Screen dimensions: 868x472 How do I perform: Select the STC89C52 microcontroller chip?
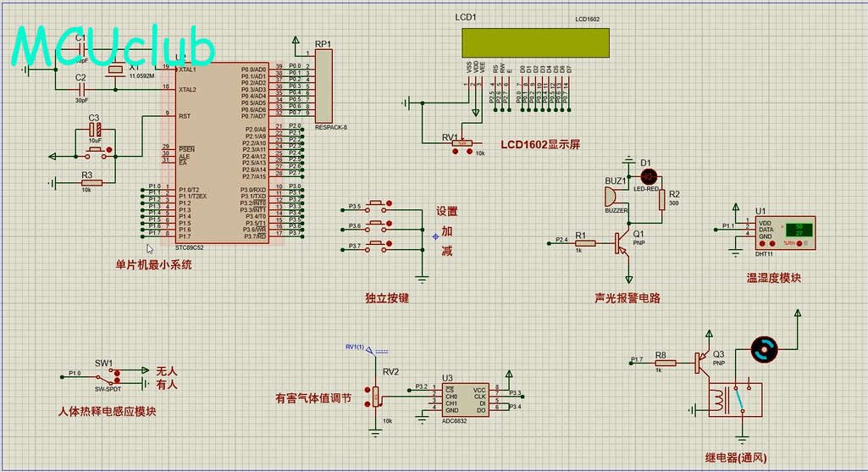pyautogui.click(x=215, y=153)
